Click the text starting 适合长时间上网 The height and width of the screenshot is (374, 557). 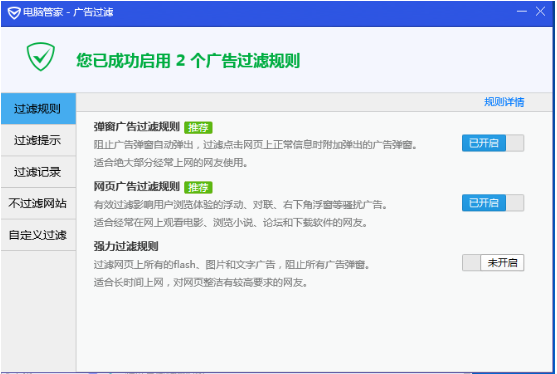click(201, 283)
